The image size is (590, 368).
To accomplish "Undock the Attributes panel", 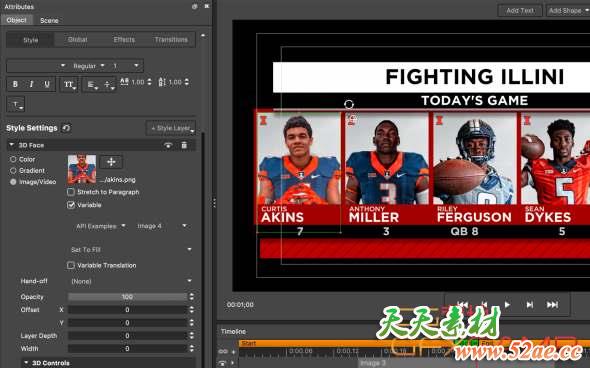I will pos(195,6).
